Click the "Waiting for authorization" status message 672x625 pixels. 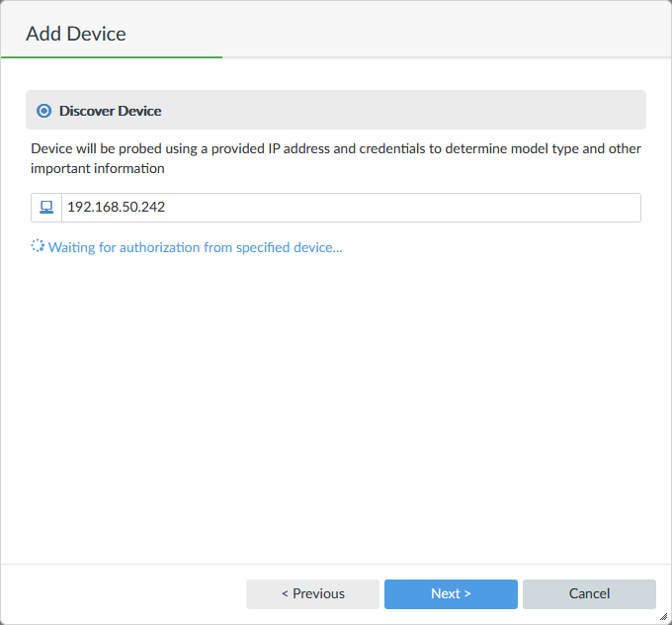(x=195, y=247)
